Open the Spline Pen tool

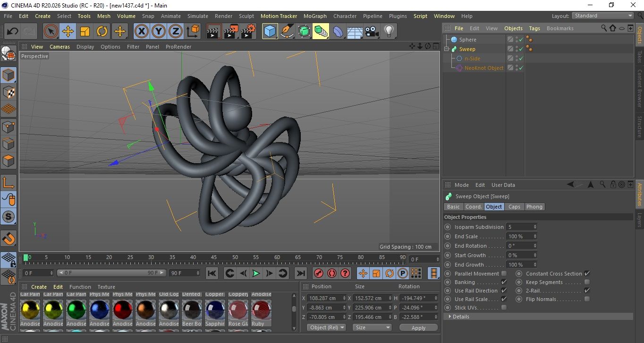click(287, 32)
